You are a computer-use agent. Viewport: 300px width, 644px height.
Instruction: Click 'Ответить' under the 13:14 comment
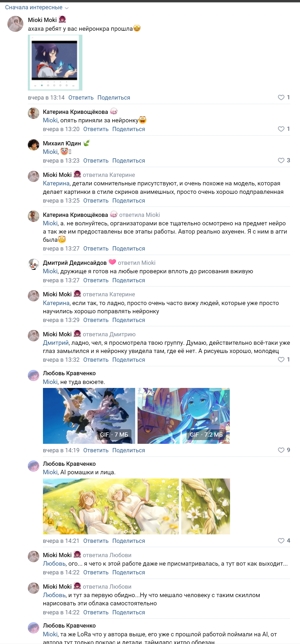(x=81, y=98)
